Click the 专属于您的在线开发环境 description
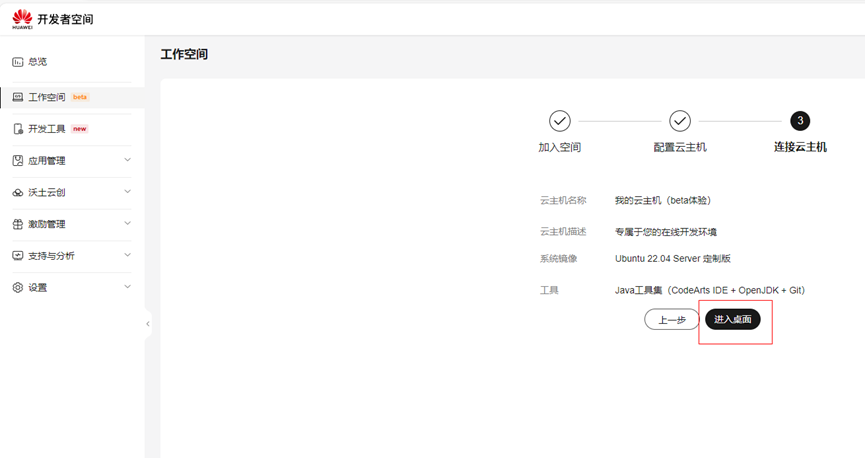 (666, 232)
